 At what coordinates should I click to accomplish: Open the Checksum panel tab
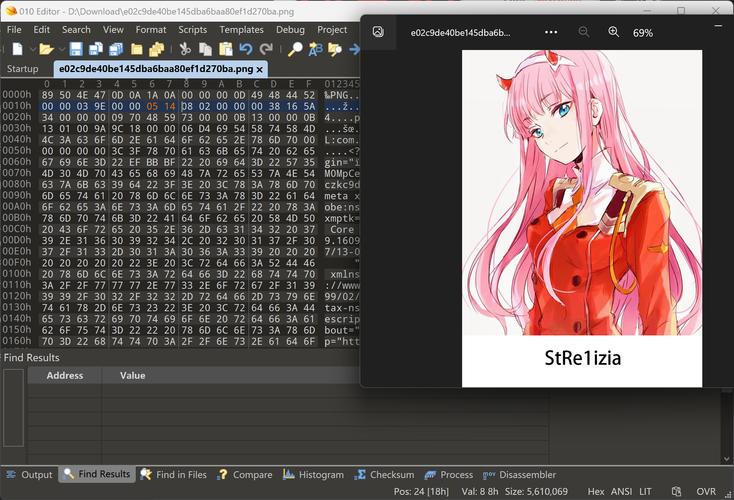pos(384,474)
